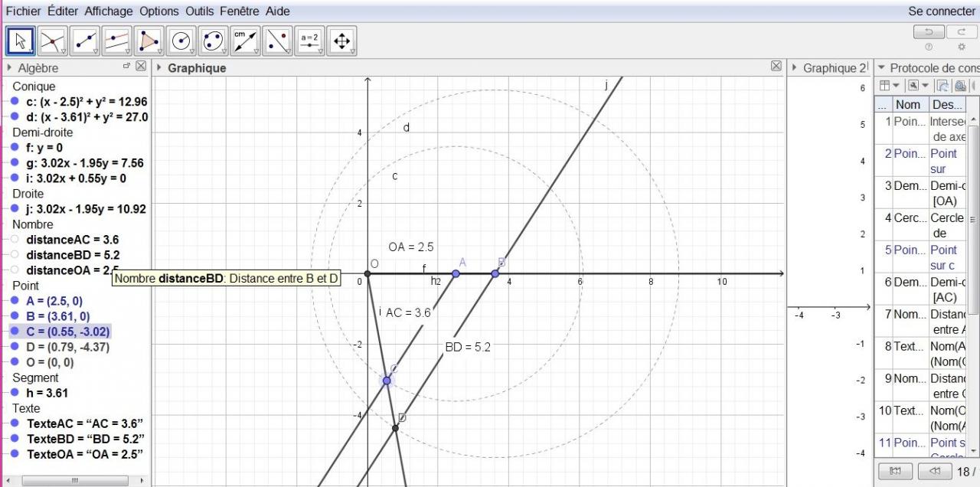Select the Conic through five points tool
The image size is (980, 487).
(x=213, y=41)
